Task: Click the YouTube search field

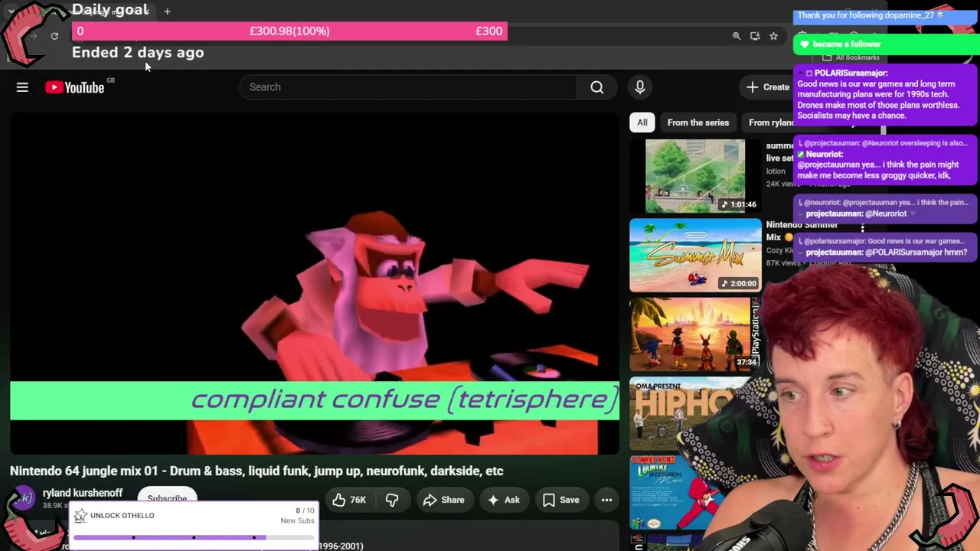Action: [x=407, y=87]
